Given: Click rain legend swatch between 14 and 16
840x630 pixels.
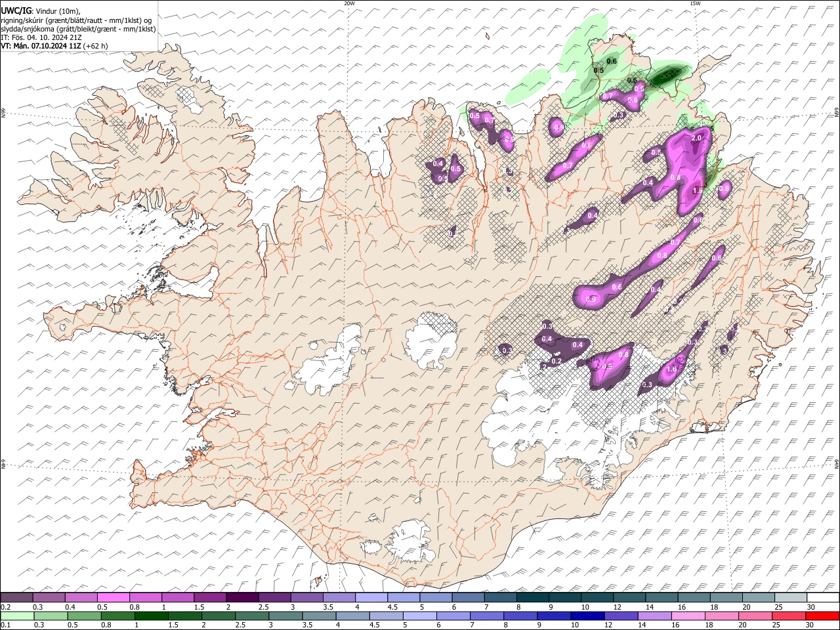Looking at the screenshot, I should [x=654, y=616].
